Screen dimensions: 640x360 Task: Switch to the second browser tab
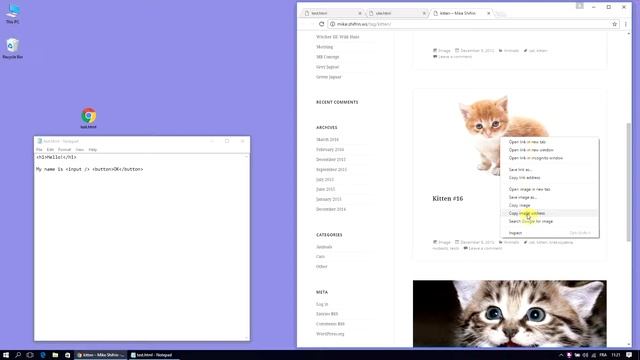pos(396,13)
